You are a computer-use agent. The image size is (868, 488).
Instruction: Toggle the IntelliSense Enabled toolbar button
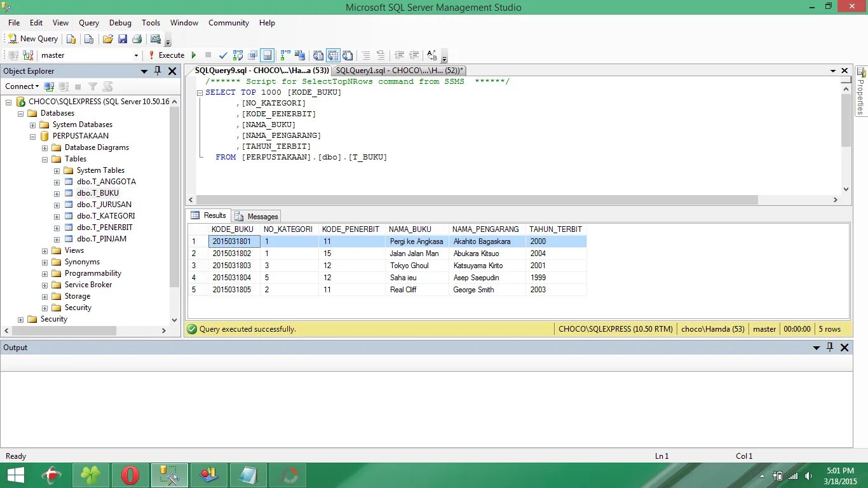[267, 55]
